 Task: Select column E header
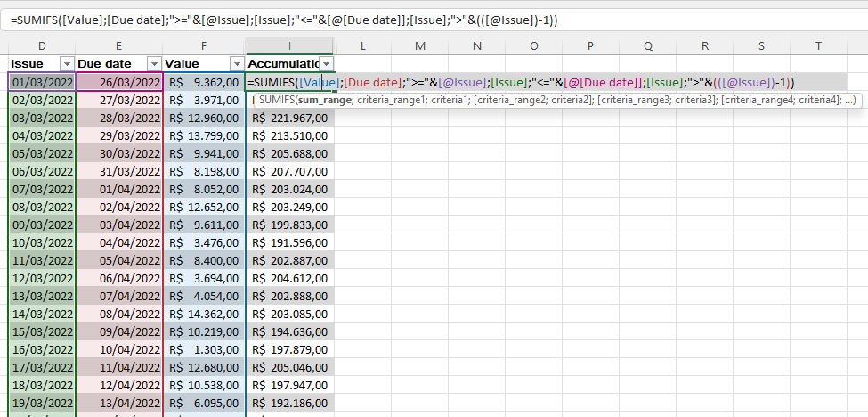119,46
